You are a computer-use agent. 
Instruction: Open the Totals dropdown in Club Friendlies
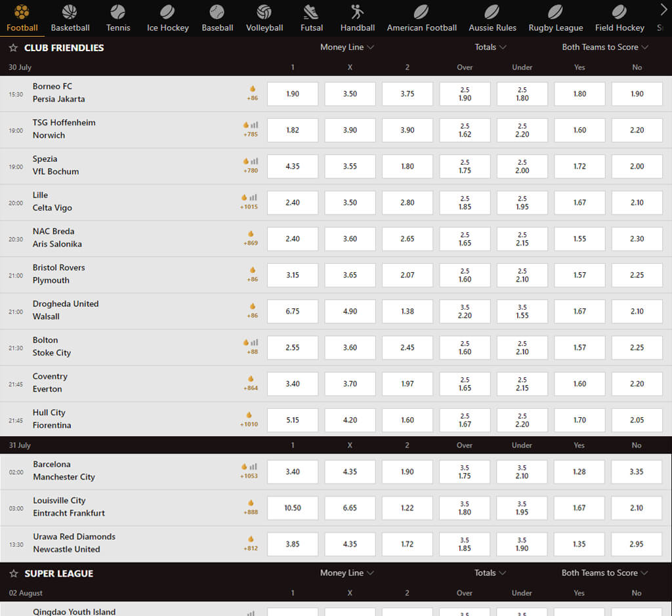[490, 47]
